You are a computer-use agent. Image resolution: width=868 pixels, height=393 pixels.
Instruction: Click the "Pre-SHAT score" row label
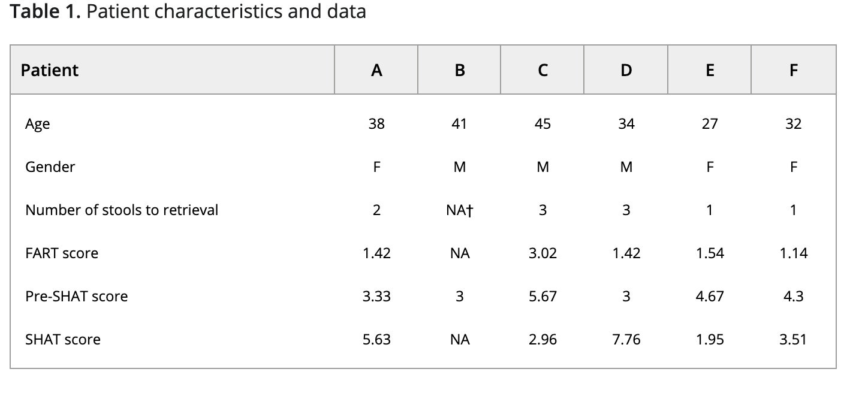tap(77, 297)
